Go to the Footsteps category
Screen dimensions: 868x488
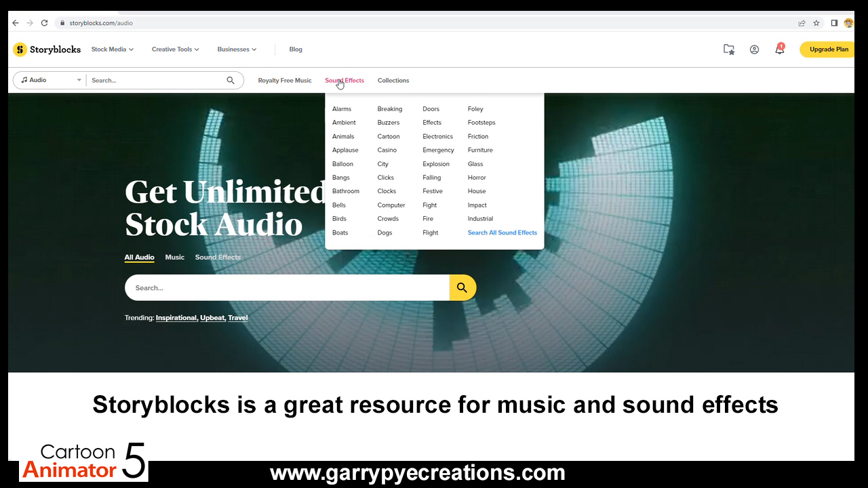coord(481,123)
